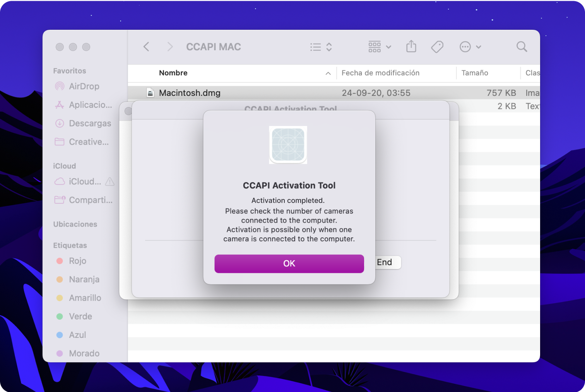
Task: Sort files by Tamaño column
Action: click(x=475, y=73)
